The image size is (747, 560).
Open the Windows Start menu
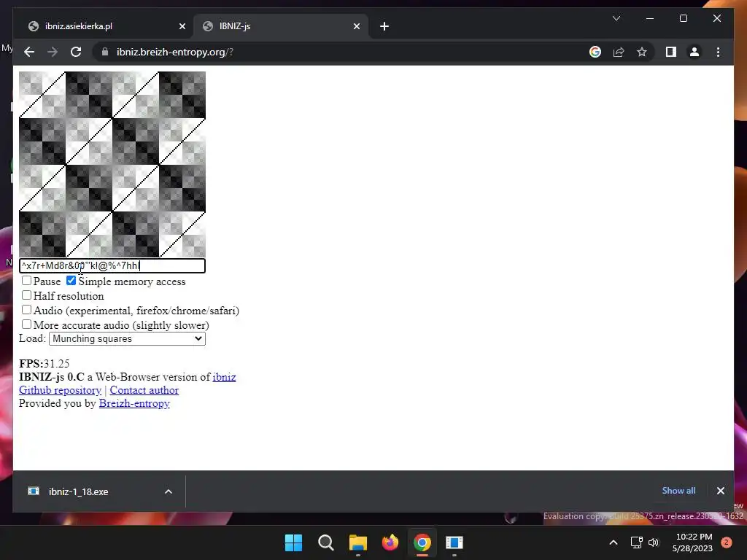click(x=293, y=542)
